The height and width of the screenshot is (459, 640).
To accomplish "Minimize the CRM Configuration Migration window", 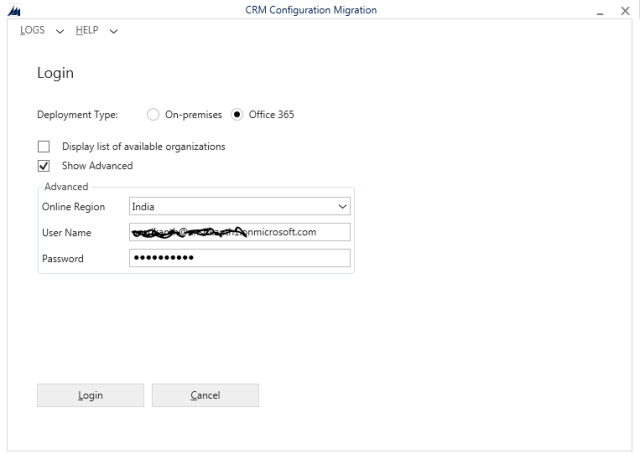I will pyautogui.click(x=600, y=12).
